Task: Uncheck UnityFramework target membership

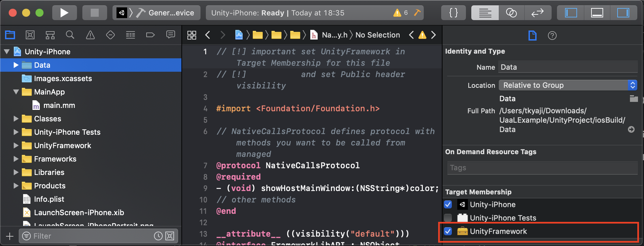Action: 448,231
